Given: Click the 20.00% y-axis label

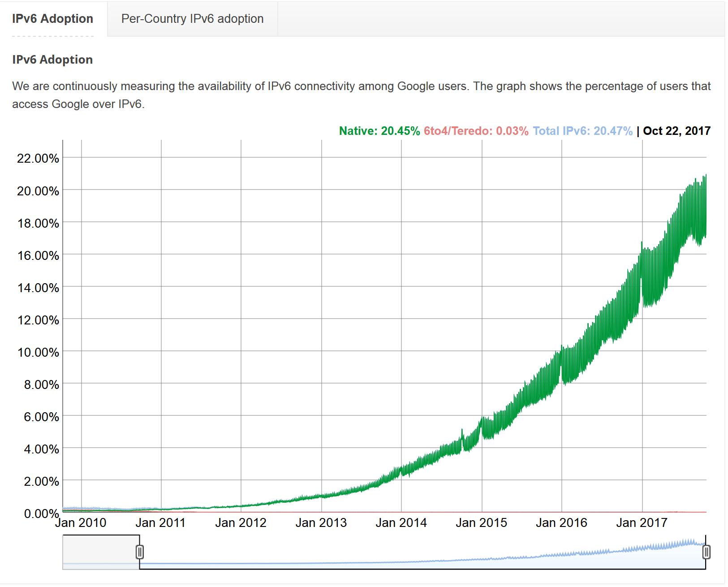Looking at the screenshot, I should point(38,191).
